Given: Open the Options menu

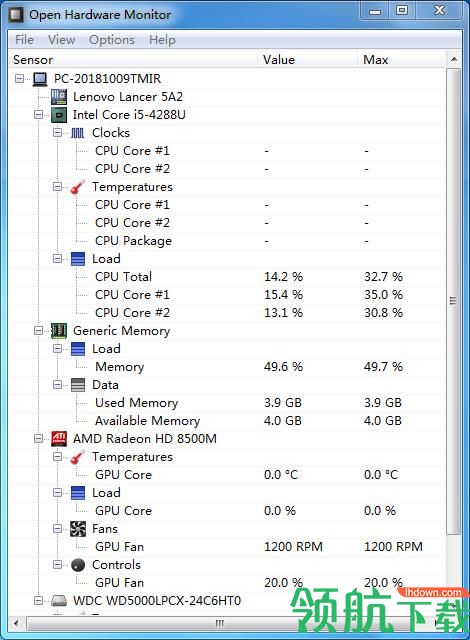Looking at the screenshot, I should [112, 40].
